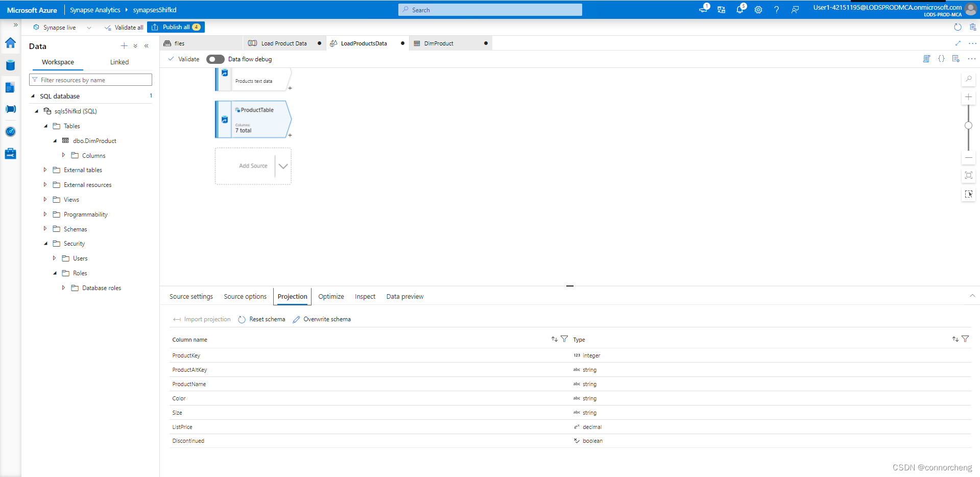The width and height of the screenshot is (980, 477).
Task: Select dbo.DimProduct table in tree
Action: (x=94, y=141)
